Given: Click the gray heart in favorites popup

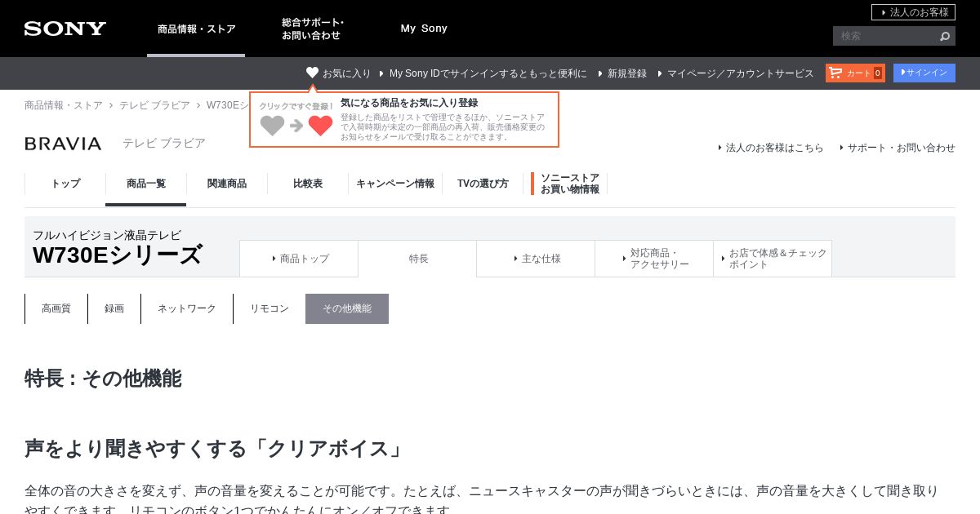Looking at the screenshot, I should [273, 126].
